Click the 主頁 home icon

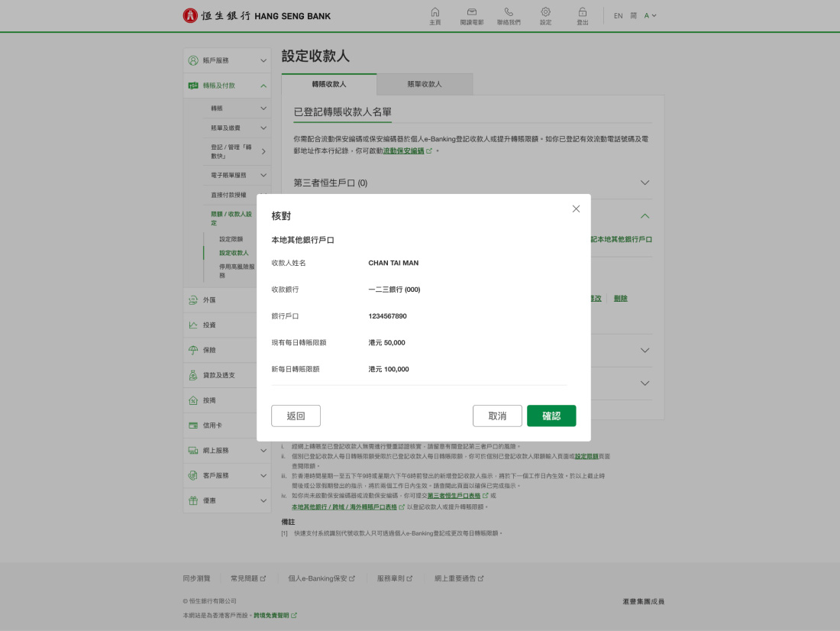pyautogui.click(x=435, y=12)
